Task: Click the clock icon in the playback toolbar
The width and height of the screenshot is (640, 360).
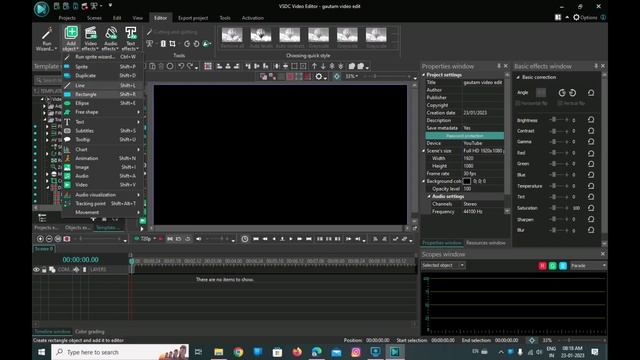Action: [x=244, y=239]
